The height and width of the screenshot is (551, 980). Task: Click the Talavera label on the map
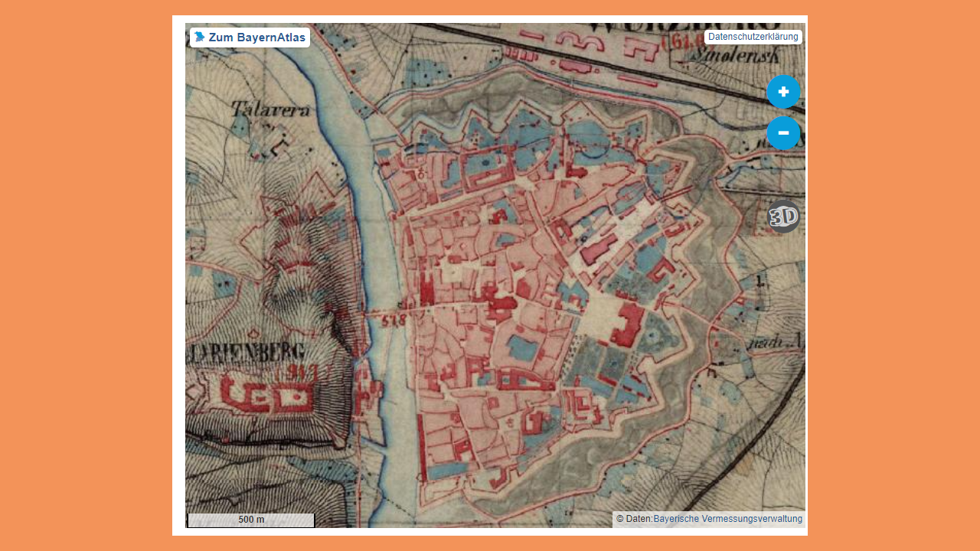coord(271,110)
